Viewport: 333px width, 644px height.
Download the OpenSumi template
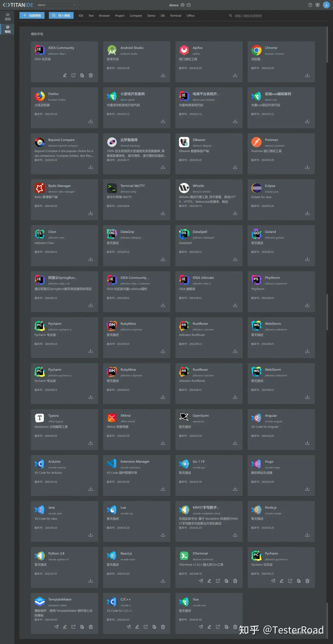(x=235, y=443)
